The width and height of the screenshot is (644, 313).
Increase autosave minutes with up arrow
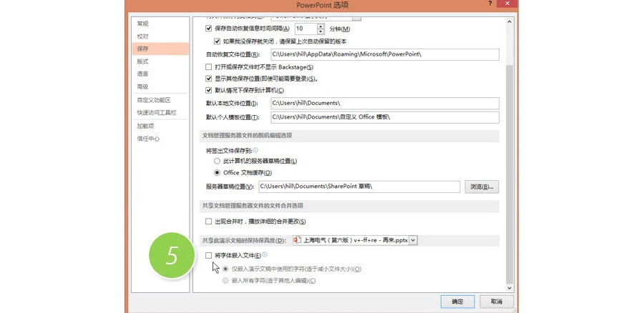(x=321, y=26)
